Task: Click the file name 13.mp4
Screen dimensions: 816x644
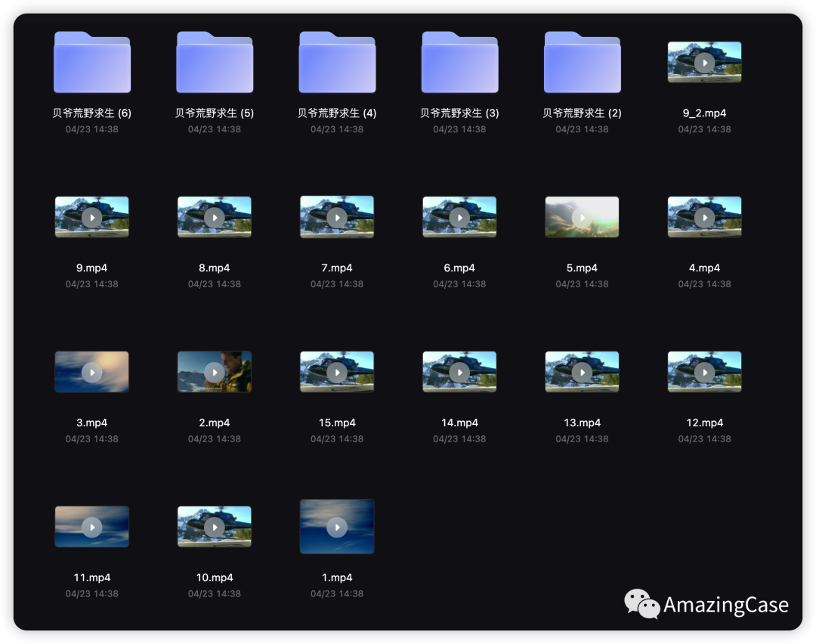Action: (x=583, y=423)
